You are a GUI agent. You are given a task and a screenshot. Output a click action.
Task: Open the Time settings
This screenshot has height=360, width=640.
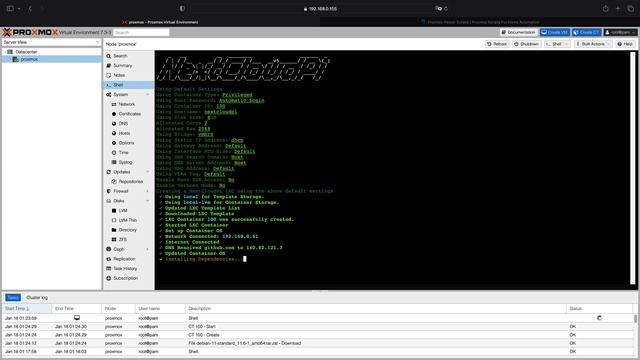(x=123, y=153)
